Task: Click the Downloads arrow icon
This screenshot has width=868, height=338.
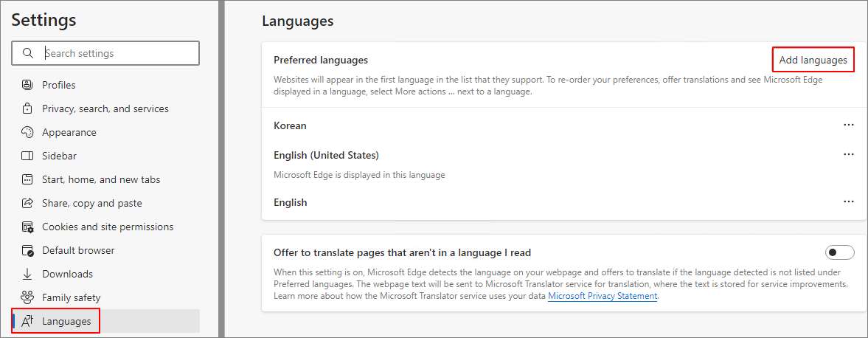Action: coord(27,275)
